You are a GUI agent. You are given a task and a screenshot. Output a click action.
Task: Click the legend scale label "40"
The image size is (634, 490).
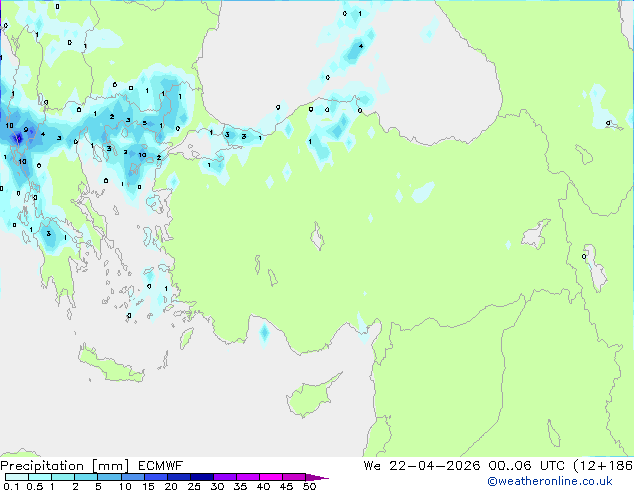click(x=264, y=486)
